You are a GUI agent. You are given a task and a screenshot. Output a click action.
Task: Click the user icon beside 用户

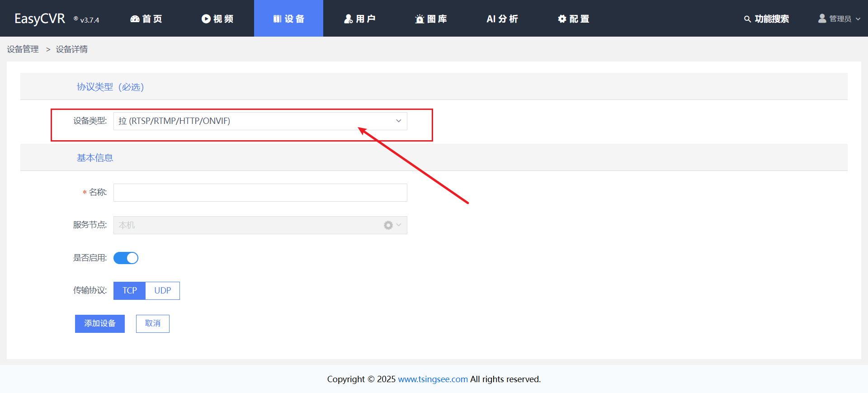348,19
